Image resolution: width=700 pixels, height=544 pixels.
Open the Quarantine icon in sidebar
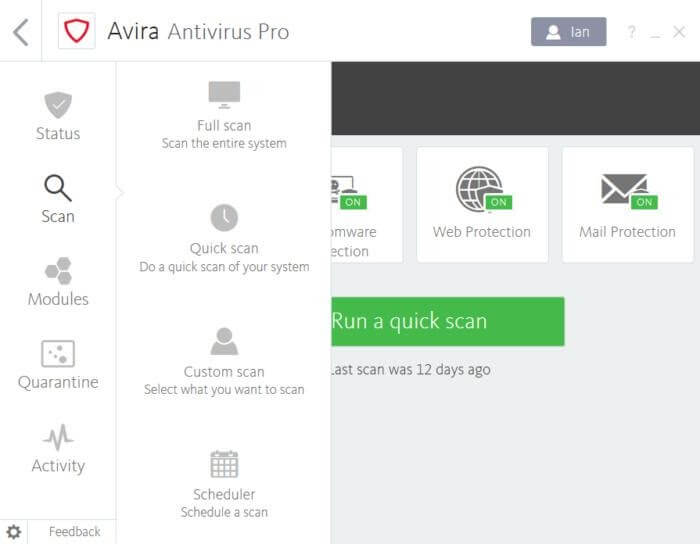pyautogui.click(x=58, y=354)
